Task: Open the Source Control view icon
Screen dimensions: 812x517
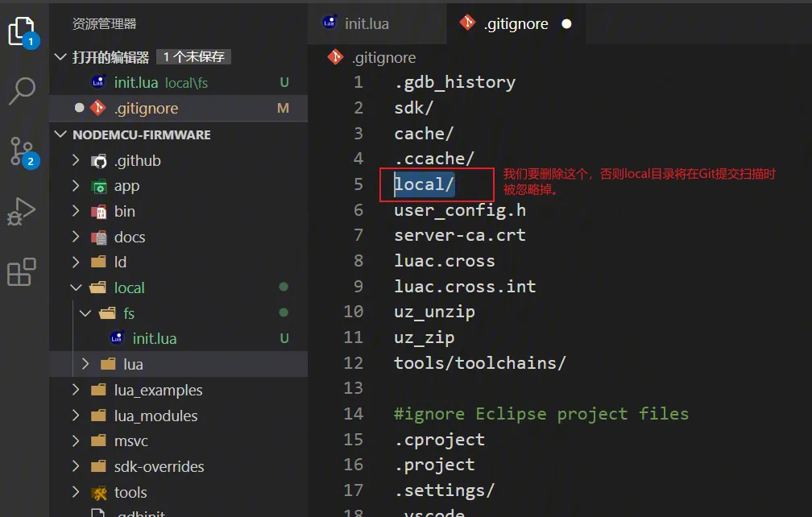Action: click(x=22, y=151)
